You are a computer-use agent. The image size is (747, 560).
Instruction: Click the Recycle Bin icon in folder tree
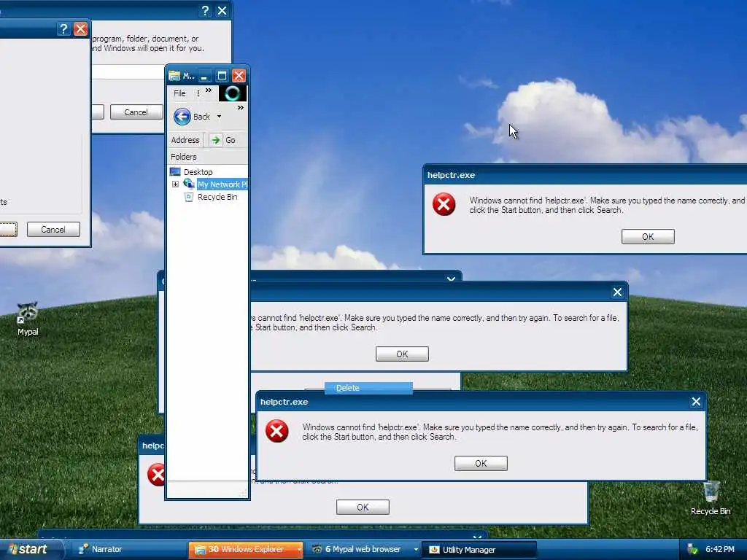189,197
